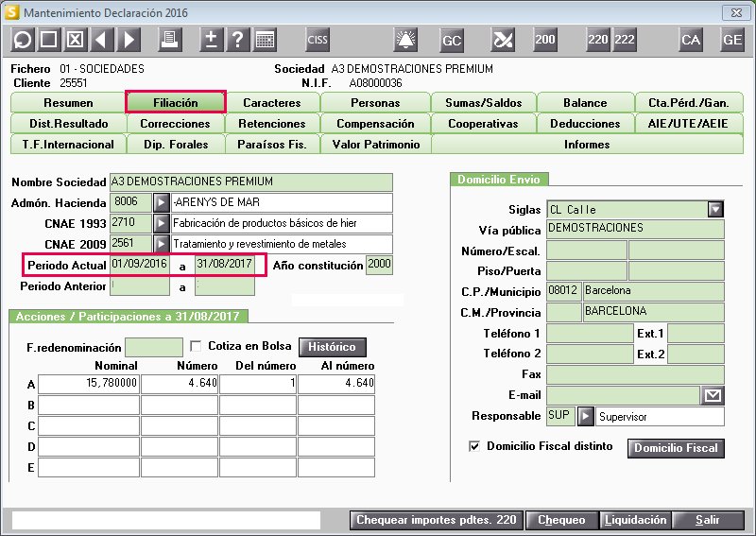Open the Dip. Forales tab

[176, 145]
